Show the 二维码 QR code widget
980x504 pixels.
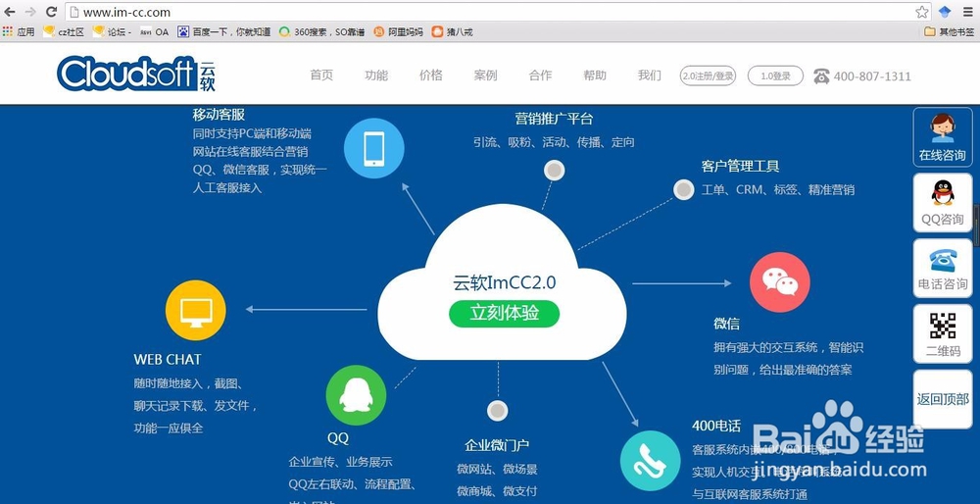943,334
